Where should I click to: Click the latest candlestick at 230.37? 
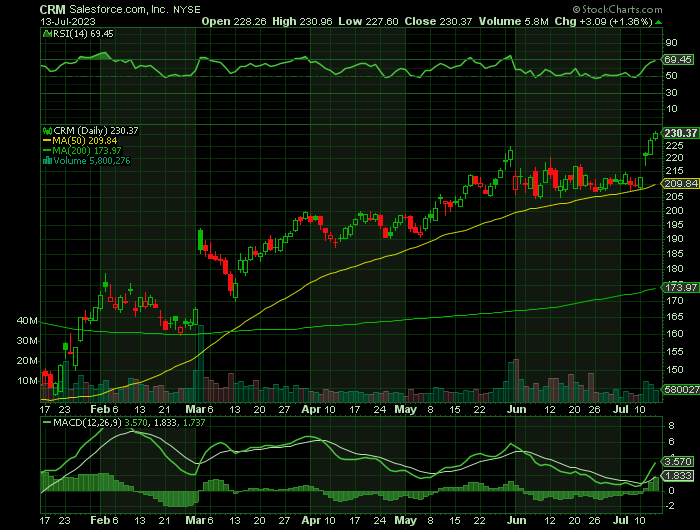[655, 135]
